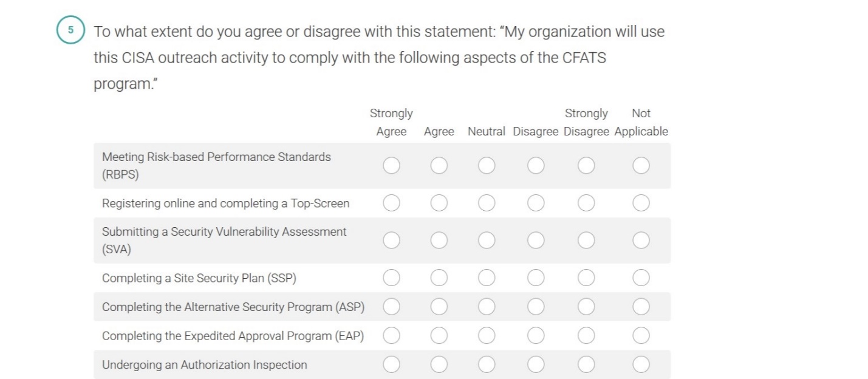Select Strongly Agree for Alternative Security Program (ASP)
The image size is (868, 379).
391,307
